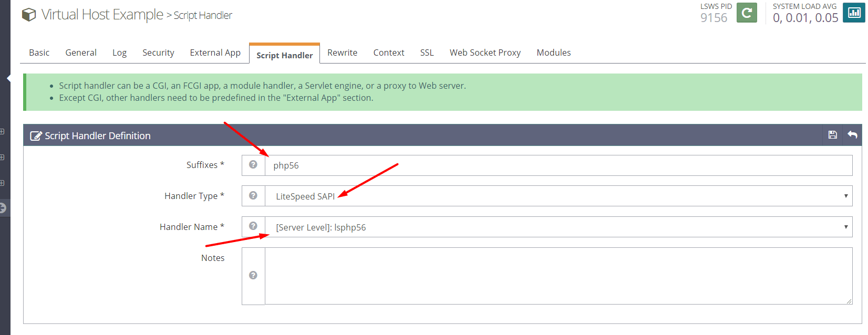Go to the Security tab
The width and height of the screenshot is (868, 335).
[x=158, y=53]
